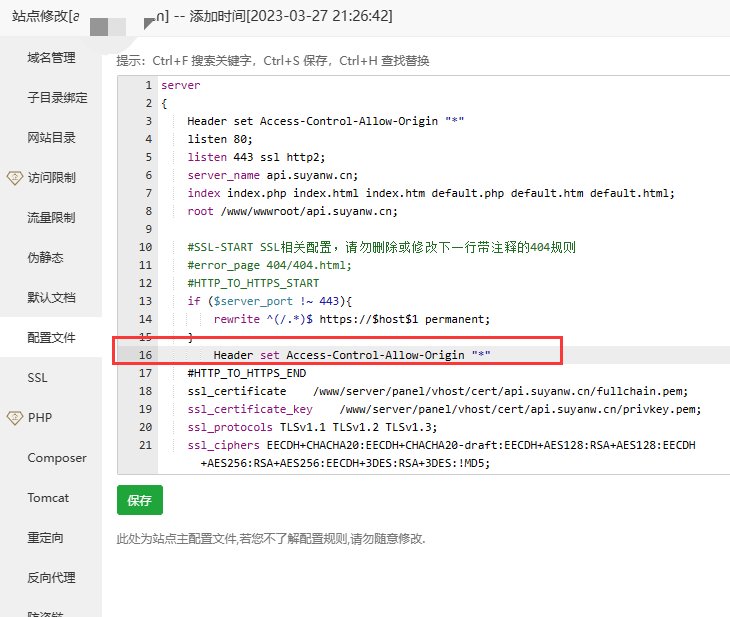Click the green 保存 button

[x=139, y=500]
